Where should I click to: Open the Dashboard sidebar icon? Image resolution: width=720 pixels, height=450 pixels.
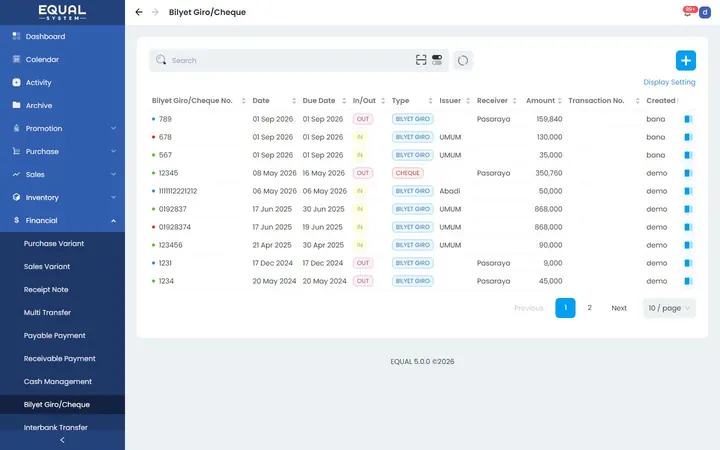17,36
